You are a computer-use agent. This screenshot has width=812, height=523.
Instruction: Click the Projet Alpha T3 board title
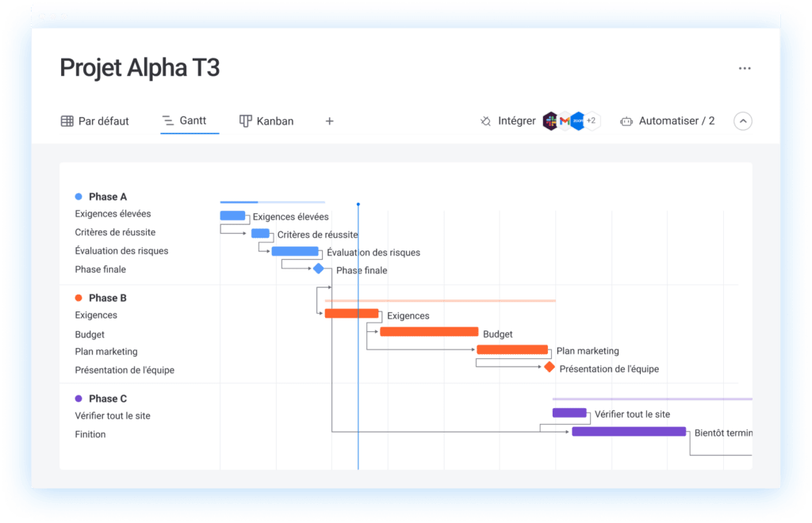140,68
